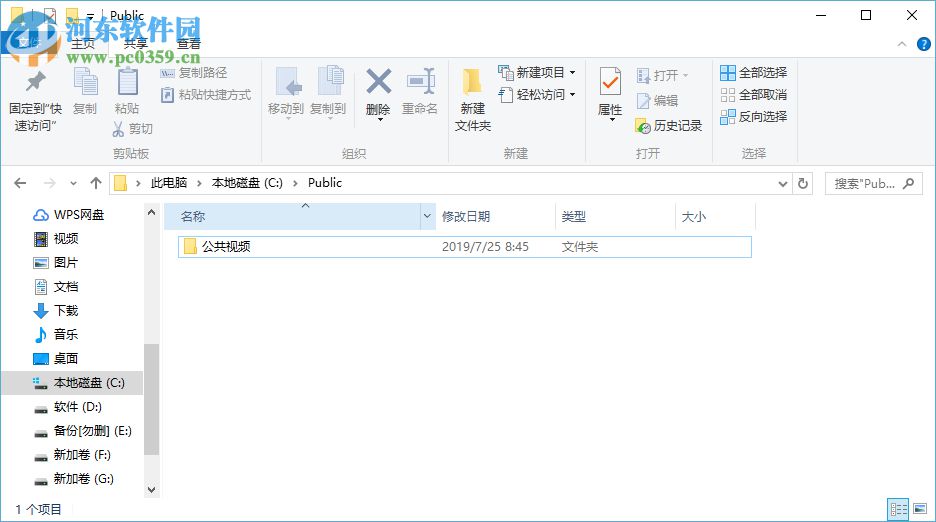
Task: Click the Paste clipboard icon
Action: click(127, 82)
